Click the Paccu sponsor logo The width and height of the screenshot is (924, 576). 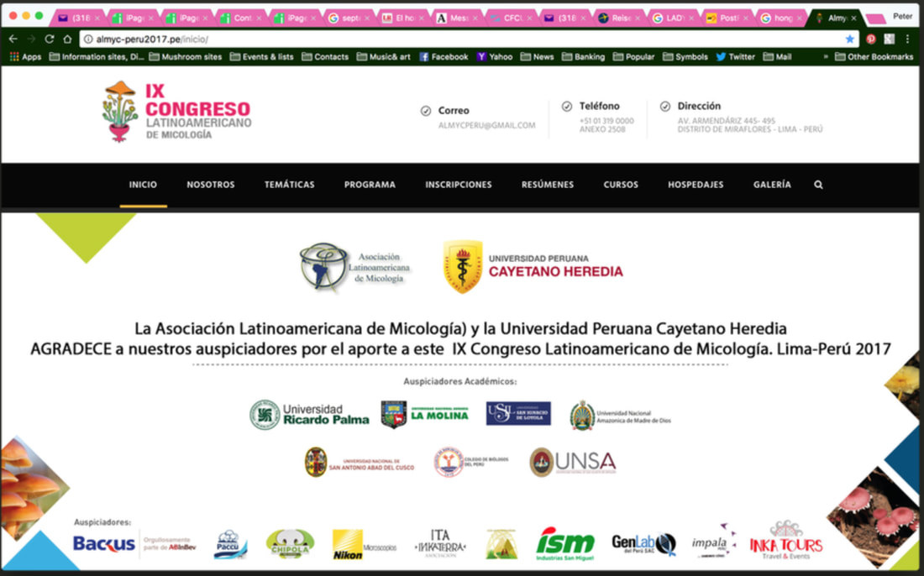(x=230, y=543)
